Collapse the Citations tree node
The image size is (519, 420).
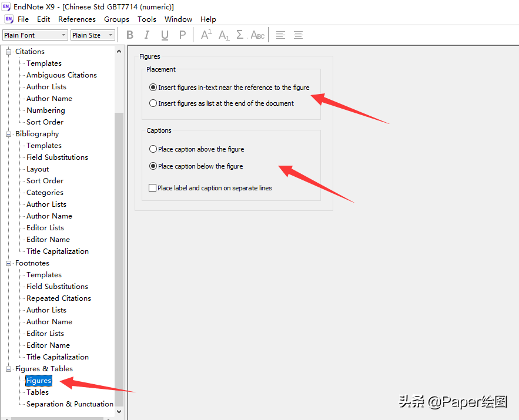(8, 52)
